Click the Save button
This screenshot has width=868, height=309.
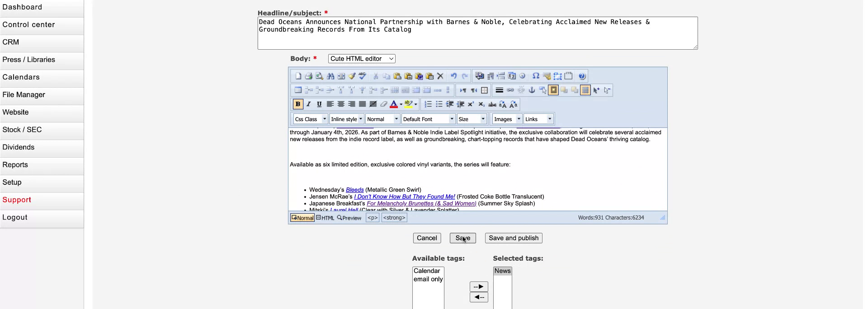[x=462, y=238]
